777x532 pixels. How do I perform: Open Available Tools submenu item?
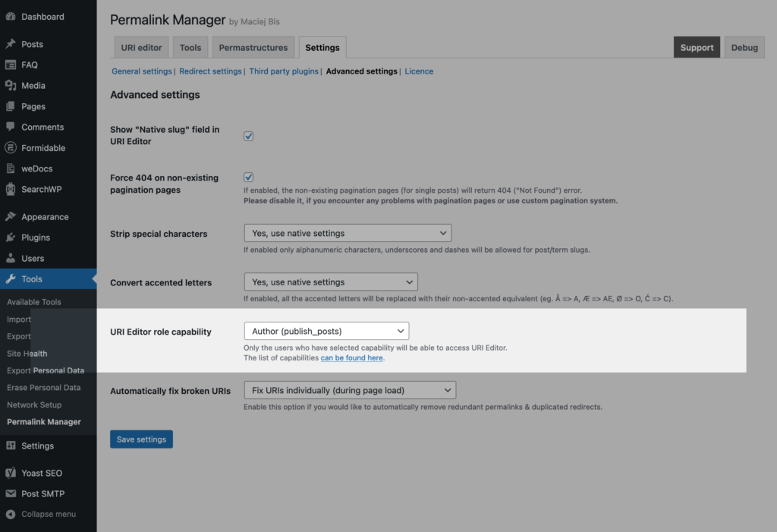tap(33, 302)
